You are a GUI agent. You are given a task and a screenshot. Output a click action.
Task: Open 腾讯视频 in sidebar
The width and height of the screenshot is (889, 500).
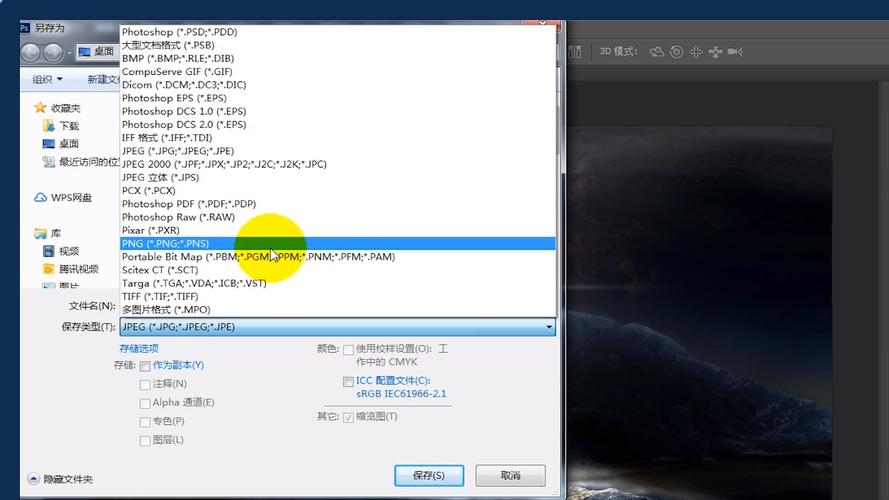(71, 269)
